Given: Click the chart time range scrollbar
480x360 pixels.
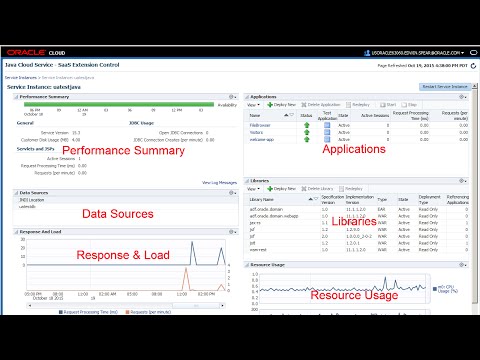Looking at the screenshot, I should tap(126, 305).
